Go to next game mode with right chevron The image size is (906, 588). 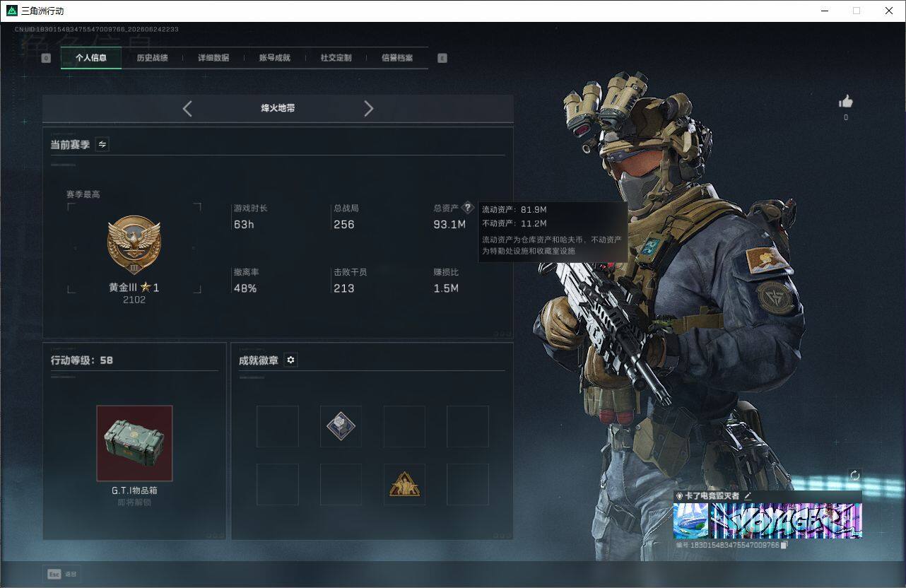coord(368,108)
